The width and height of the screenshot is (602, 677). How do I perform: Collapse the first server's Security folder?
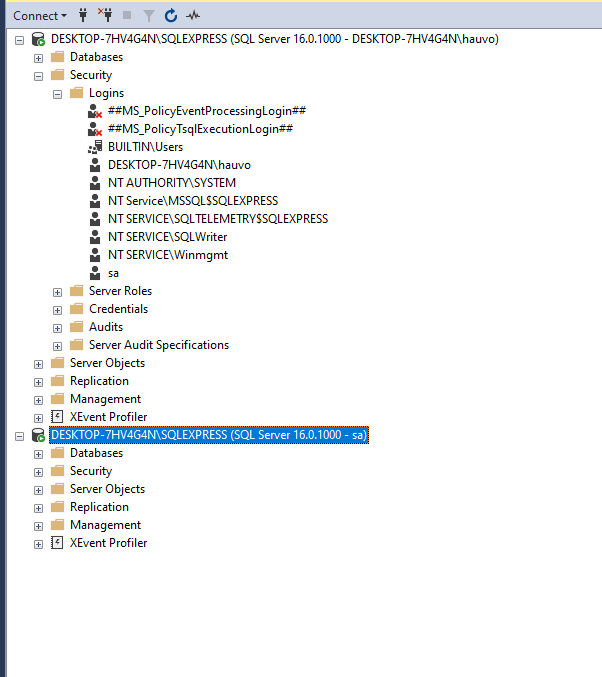click(38, 75)
